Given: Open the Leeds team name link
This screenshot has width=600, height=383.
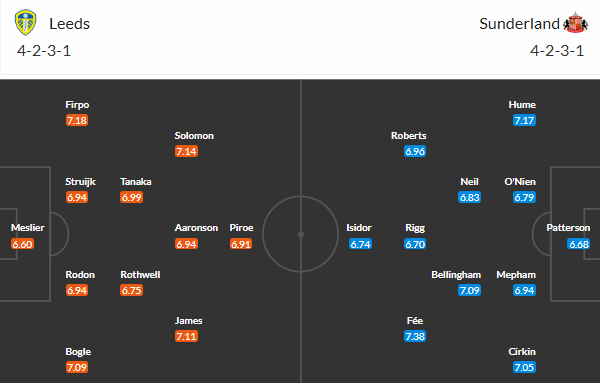Looking at the screenshot, I should (69, 24).
